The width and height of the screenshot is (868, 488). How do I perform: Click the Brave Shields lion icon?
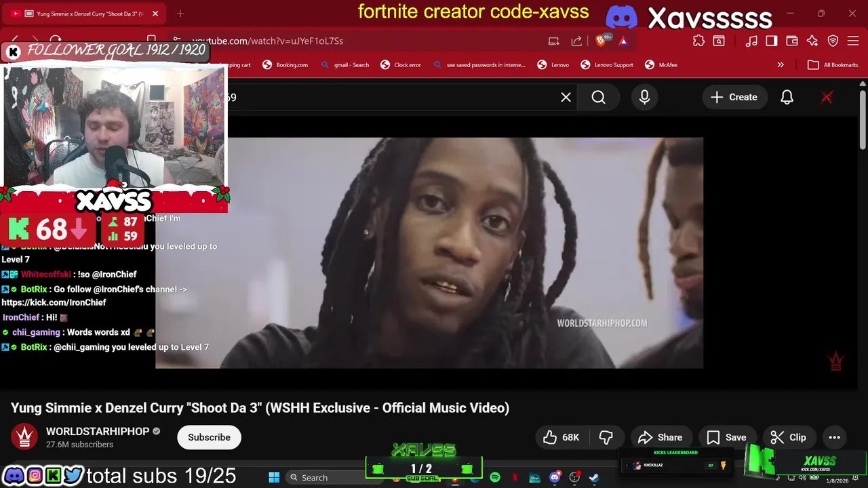pos(601,41)
